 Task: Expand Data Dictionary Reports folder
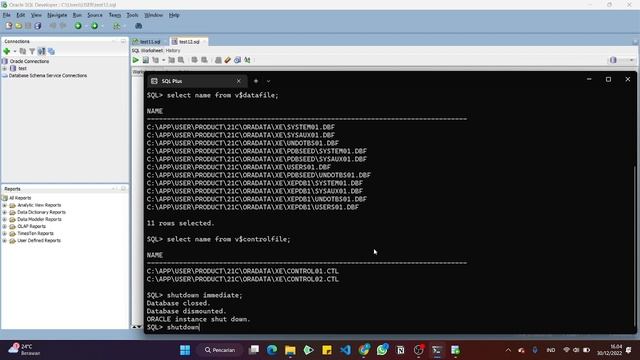[x=4, y=212]
